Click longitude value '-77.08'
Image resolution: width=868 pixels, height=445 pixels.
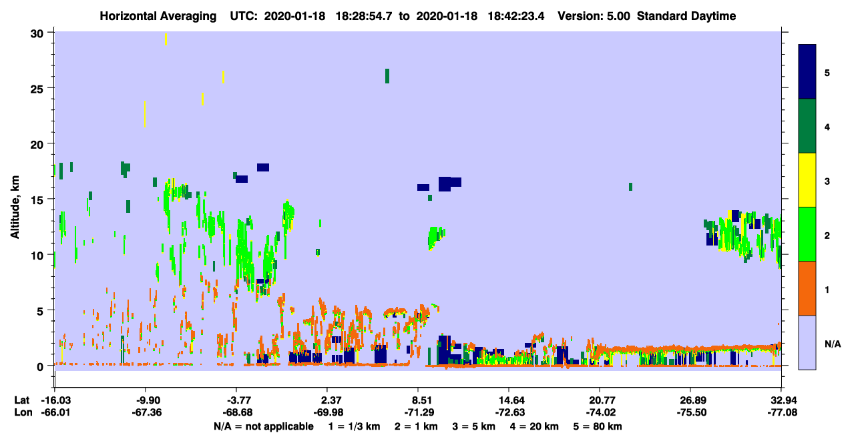click(781, 413)
